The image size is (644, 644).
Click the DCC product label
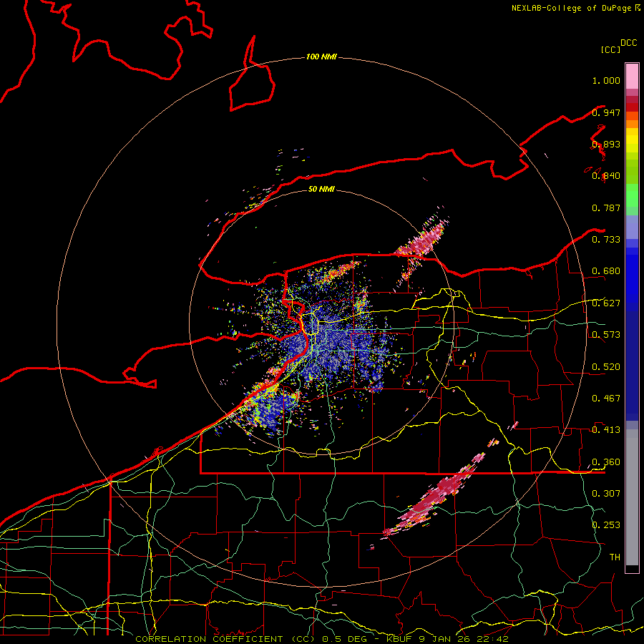tap(629, 43)
